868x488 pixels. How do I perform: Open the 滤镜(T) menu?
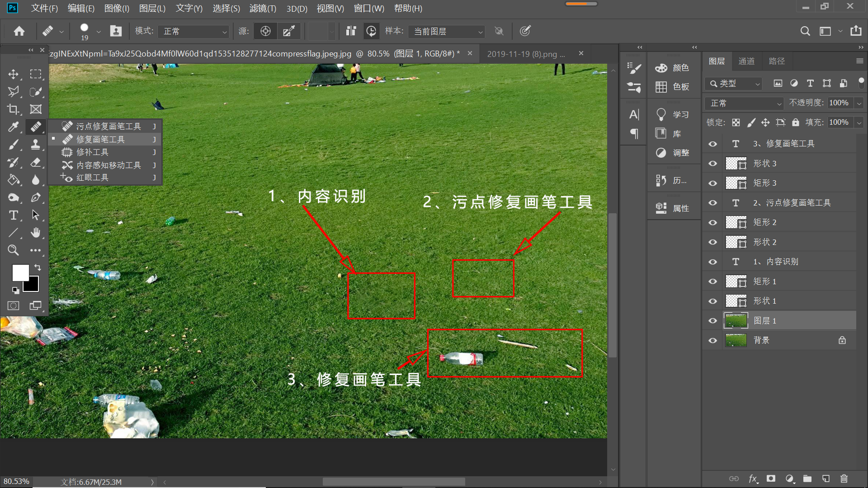[263, 8]
